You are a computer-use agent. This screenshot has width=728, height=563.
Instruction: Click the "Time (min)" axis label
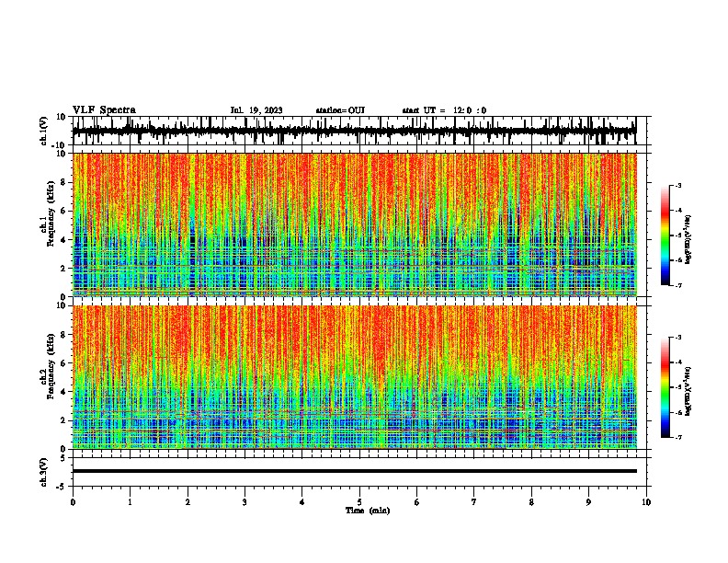click(368, 511)
